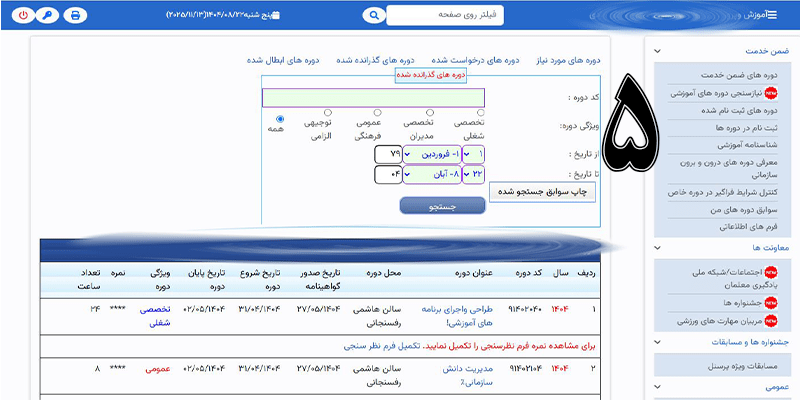Select the عمومی فرهنگی radio button
800x400 pixels.
click(377, 112)
